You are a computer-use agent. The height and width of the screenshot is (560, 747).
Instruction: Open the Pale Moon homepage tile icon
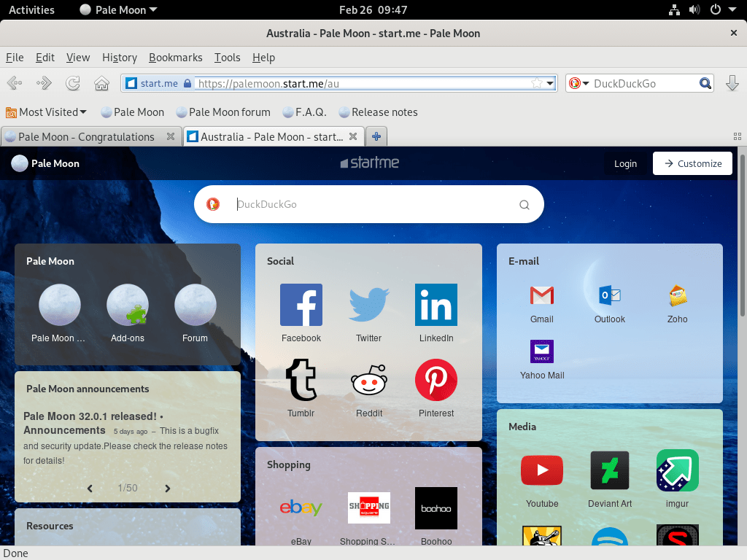pos(60,305)
